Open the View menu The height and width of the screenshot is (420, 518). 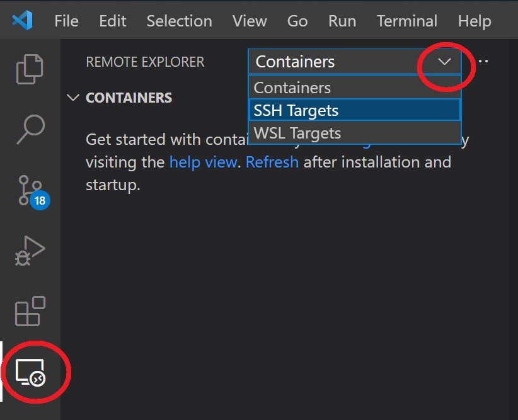[x=250, y=21]
